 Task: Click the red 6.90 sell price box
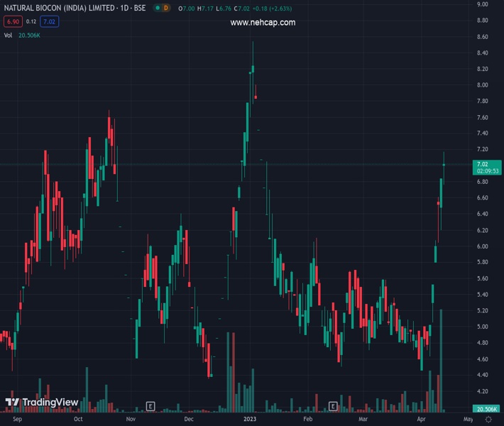(x=11, y=22)
